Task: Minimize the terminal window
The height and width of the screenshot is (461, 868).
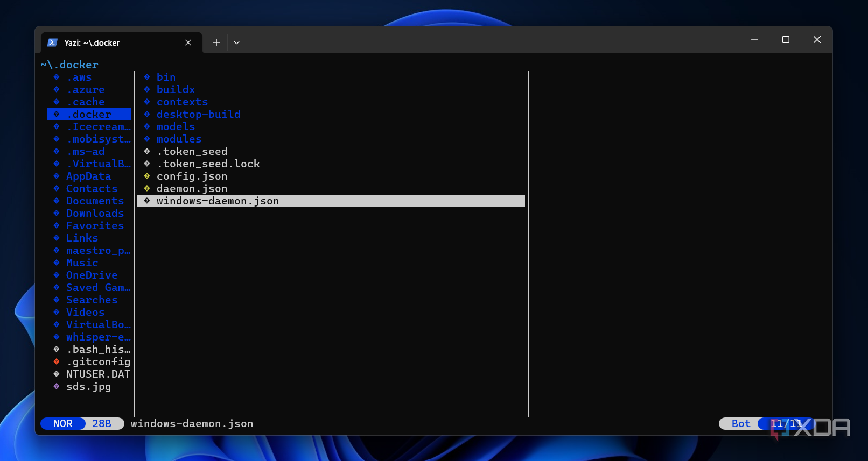Action: pos(754,40)
